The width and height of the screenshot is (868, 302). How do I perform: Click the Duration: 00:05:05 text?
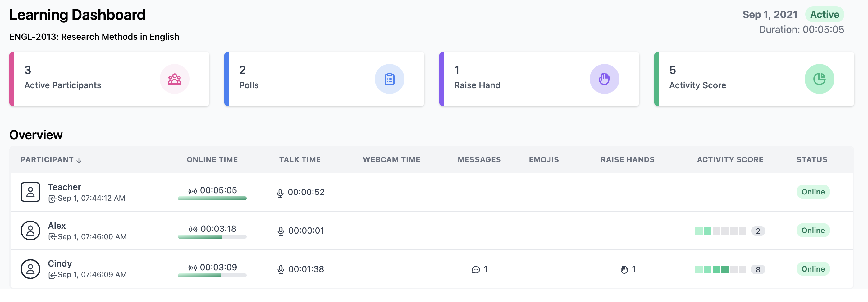(801, 30)
